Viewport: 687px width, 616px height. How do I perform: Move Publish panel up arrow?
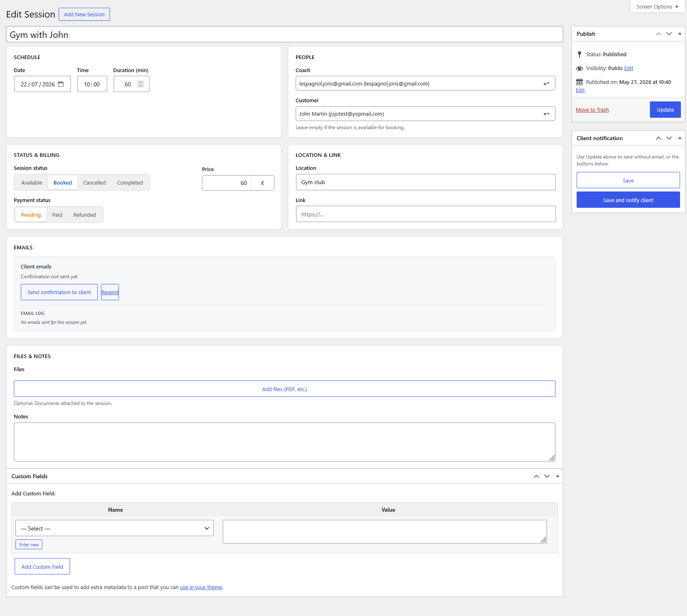tap(658, 34)
